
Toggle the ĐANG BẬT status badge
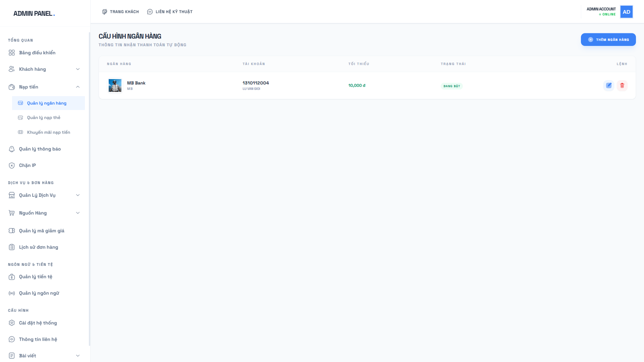[452, 86]
